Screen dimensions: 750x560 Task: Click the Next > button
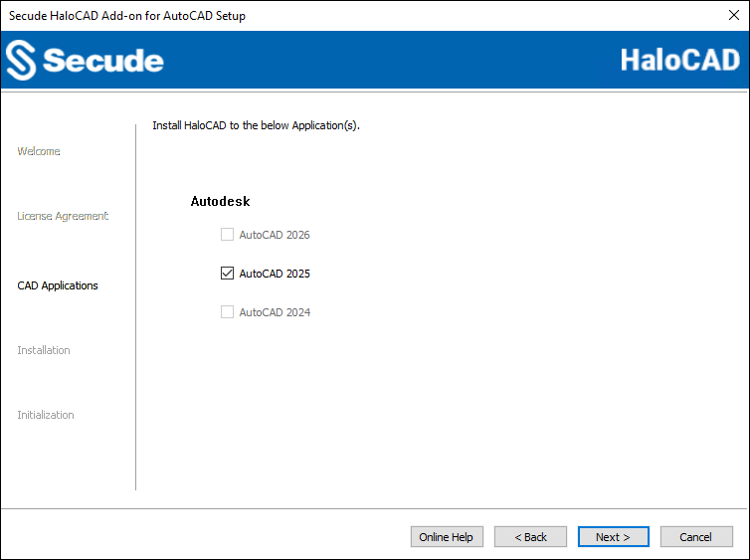(613, 536)
